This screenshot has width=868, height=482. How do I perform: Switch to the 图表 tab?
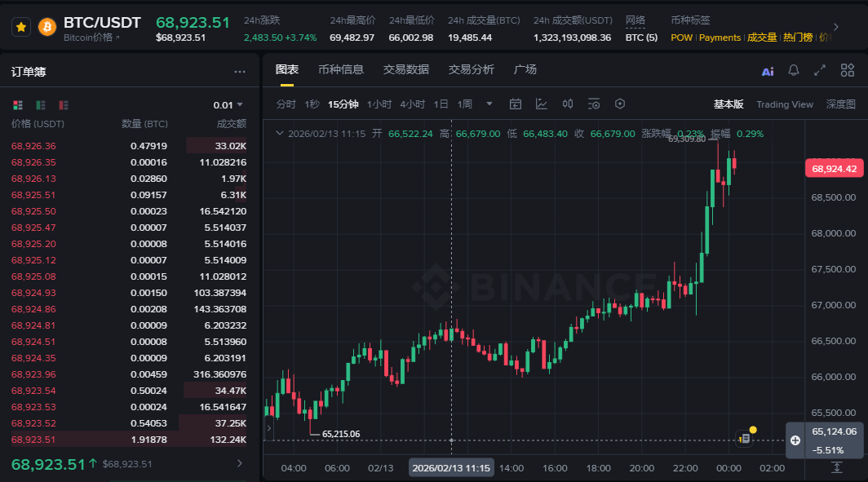287,69
